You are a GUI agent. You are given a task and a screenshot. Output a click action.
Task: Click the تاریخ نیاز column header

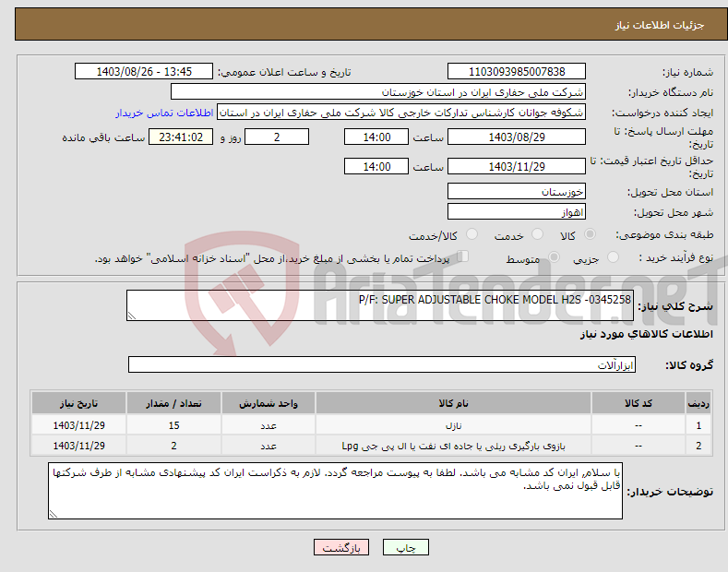[x=79, y=403]
